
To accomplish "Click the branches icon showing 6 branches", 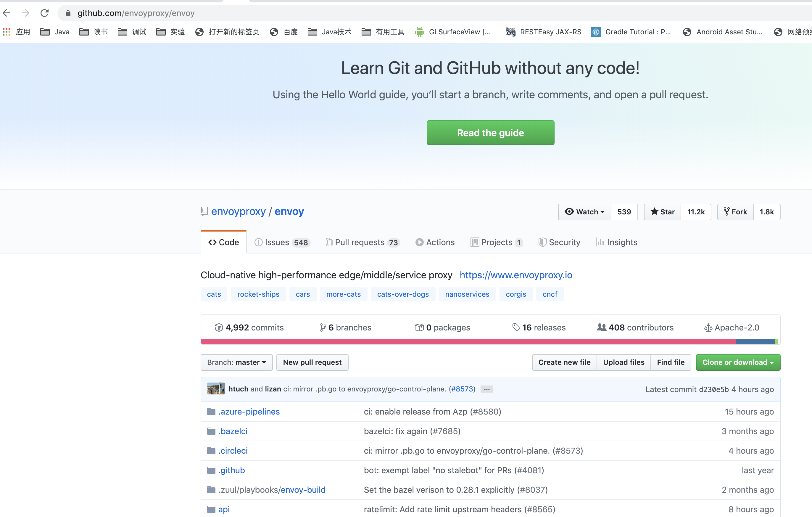I will pyautogui.click(x=323, y=327).
